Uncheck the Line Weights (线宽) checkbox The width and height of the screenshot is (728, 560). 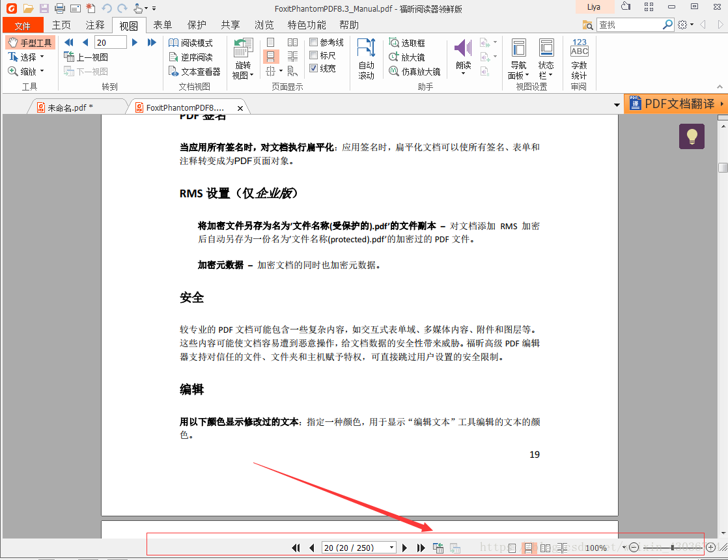click(314, 68)
